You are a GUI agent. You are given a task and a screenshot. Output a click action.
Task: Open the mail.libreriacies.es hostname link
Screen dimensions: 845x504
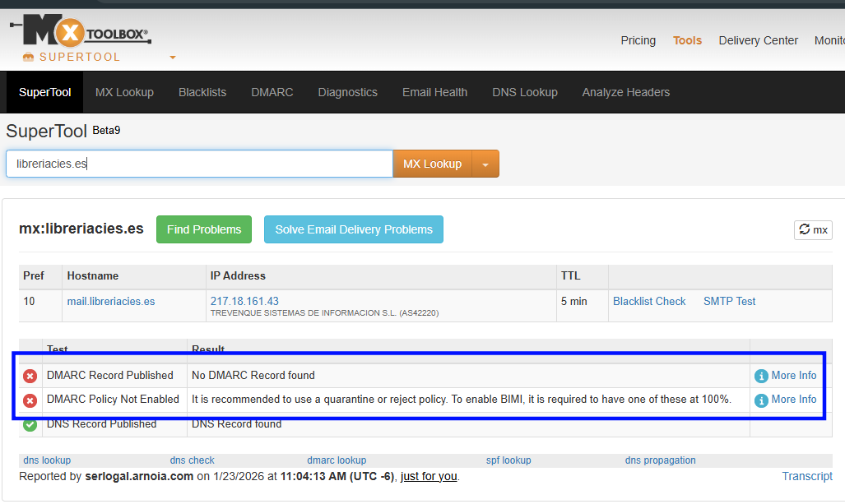[110, 302]
